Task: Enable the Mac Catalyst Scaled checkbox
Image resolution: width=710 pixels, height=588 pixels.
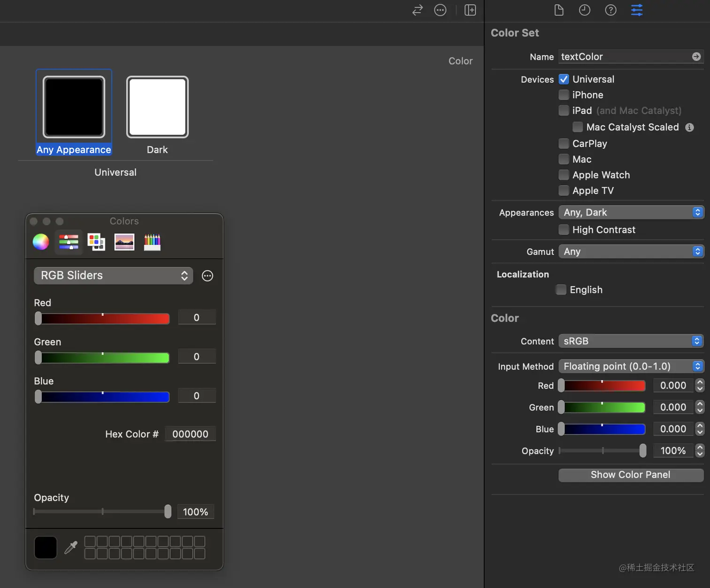Action: [x=578, y=127]
